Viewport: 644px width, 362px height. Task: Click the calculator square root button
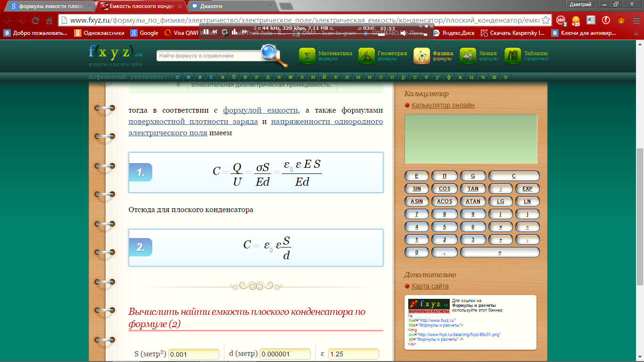(501, 189)
